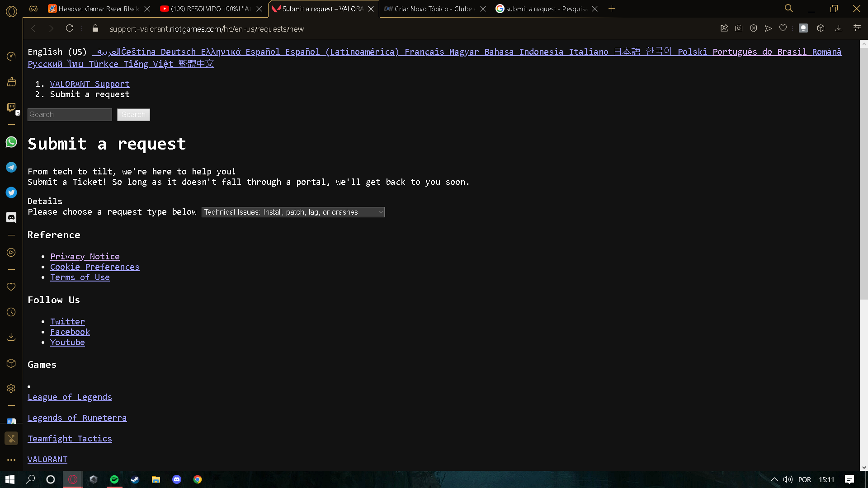Open Steam from taskbar

tap(135, 479)
